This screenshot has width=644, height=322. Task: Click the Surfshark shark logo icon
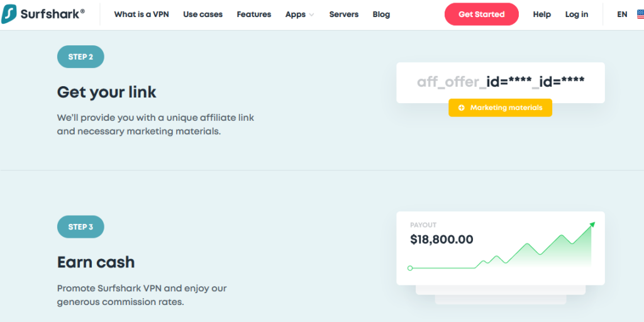[x=9, y=14]
